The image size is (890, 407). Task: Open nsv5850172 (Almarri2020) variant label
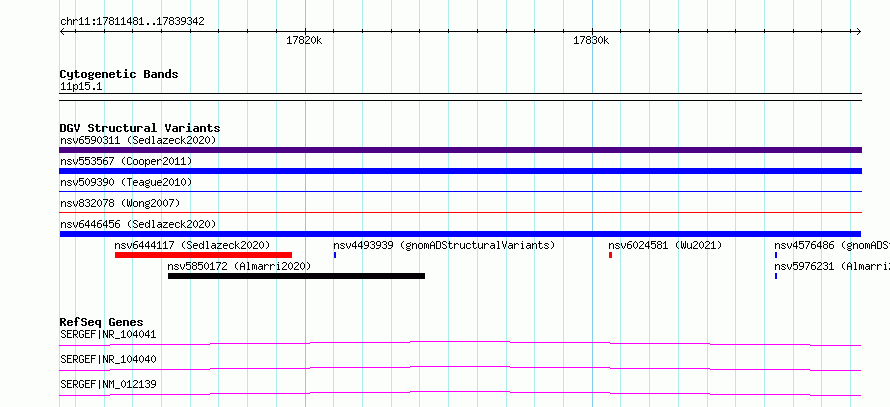click(240, 266)
